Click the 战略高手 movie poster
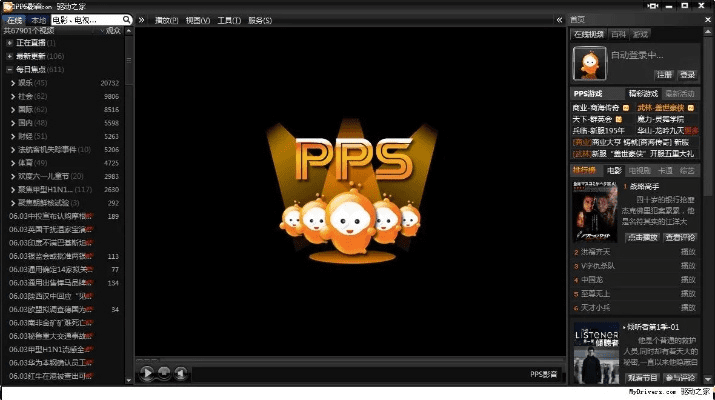Screen dimensions: 715x400 [595, 211]
